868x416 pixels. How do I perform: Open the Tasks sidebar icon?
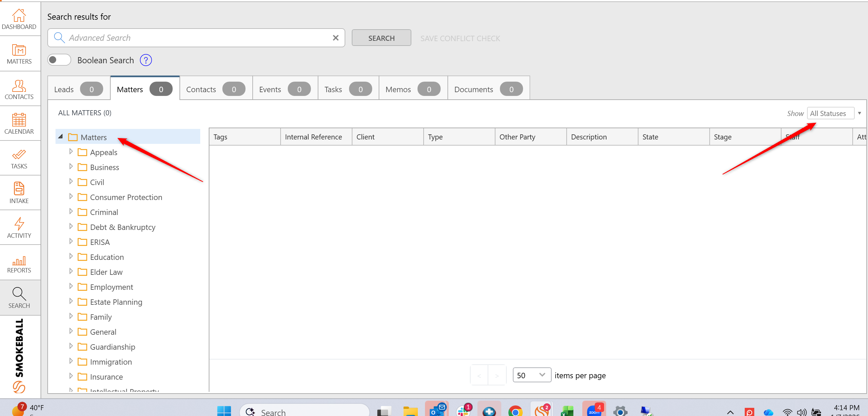click(x=19, y=159)
